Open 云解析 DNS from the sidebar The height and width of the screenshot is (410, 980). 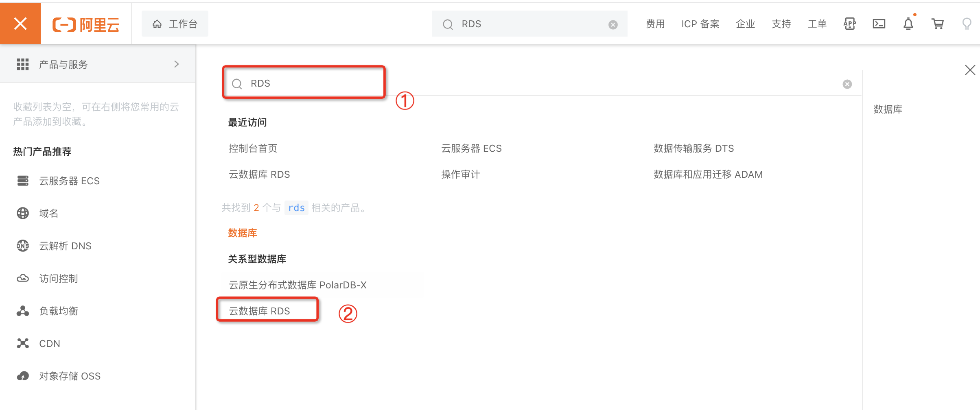65,246
